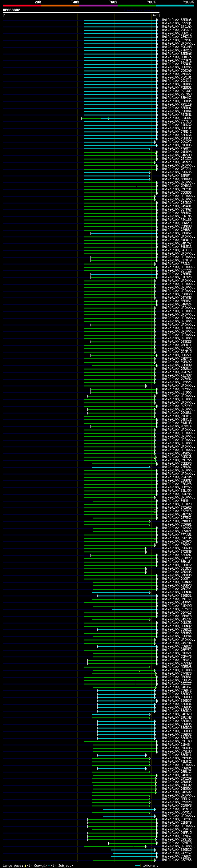This screenshot has width=197, height=868.
Task: Select hit label UniRef100_B3GD22
Action: click(x=176, y=629)
